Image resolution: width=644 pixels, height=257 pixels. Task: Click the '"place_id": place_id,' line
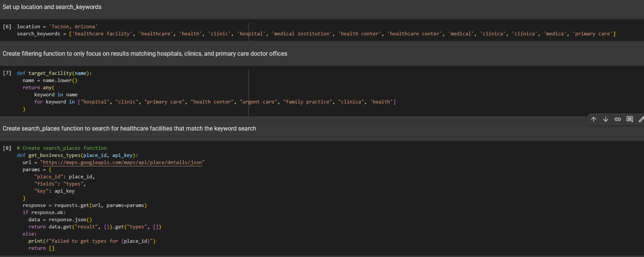point(64,177)
